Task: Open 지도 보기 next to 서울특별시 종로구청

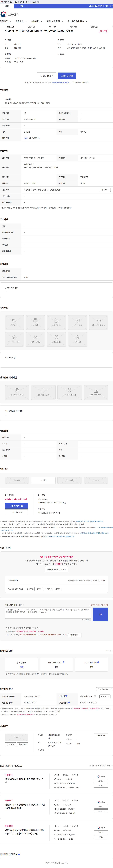Action: 105,697
